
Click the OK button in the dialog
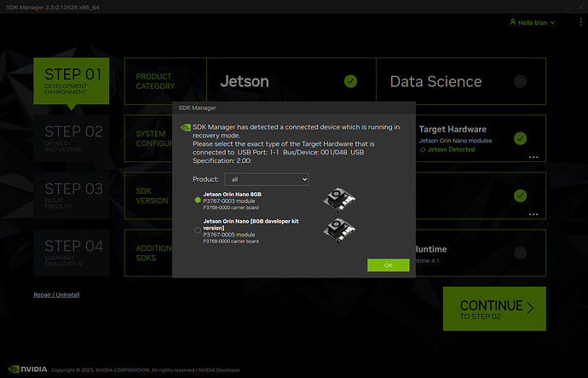pos(388,265)
